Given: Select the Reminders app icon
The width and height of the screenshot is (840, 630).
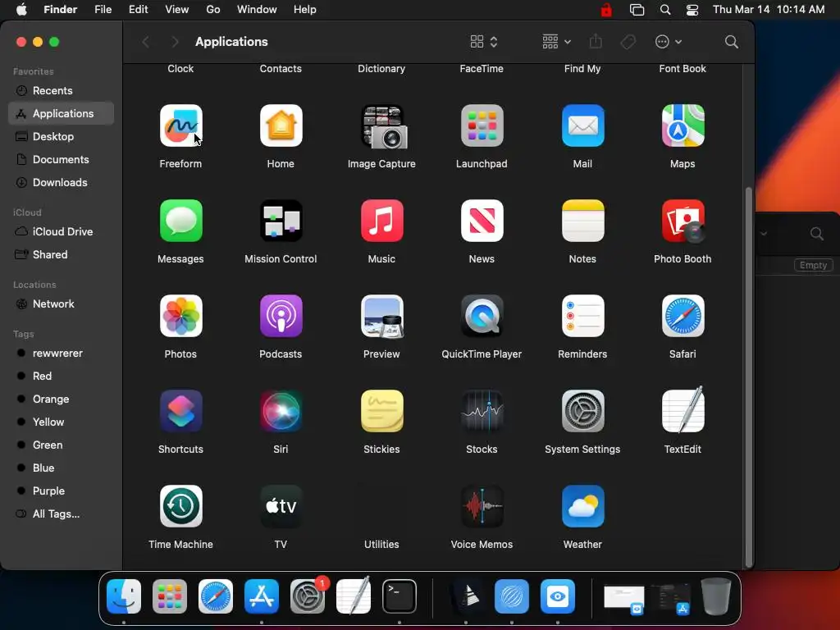Looking at the screenshot, I should [x=582, y=316].
